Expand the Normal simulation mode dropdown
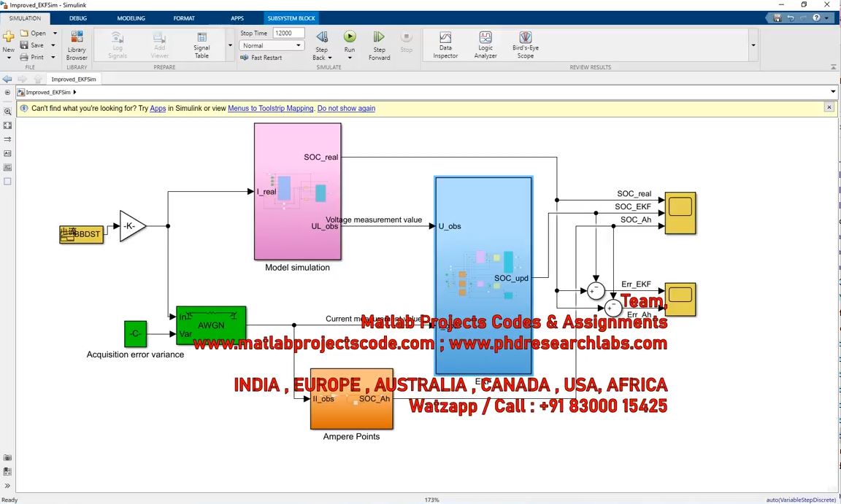Screen dimensions: 841x504 [298, 45]
